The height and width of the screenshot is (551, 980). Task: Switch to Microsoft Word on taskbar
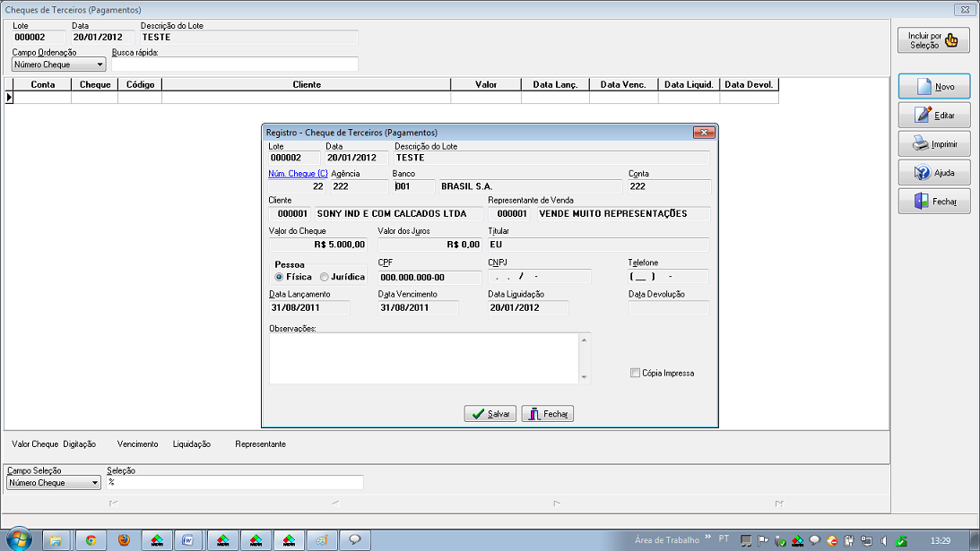click(187, 539)
